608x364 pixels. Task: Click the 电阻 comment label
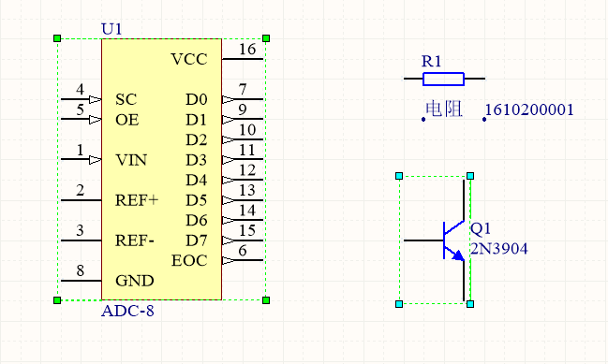click(444, 109)
